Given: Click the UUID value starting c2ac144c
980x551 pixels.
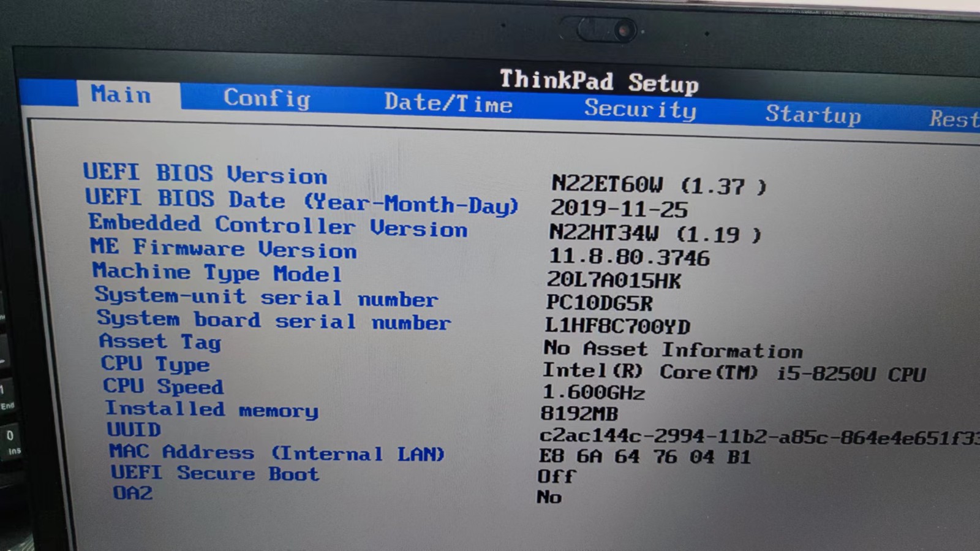Looking at the screenshot, I should [759, 436].
